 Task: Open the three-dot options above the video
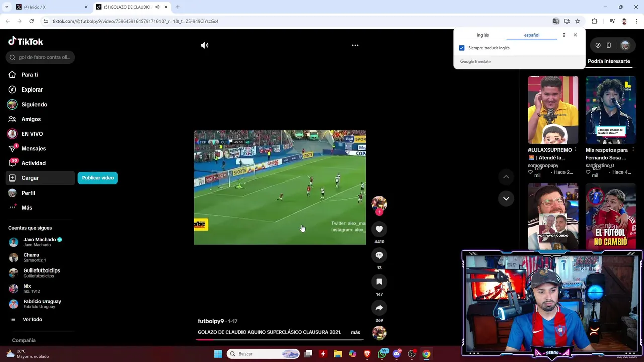tap(355, 45)
